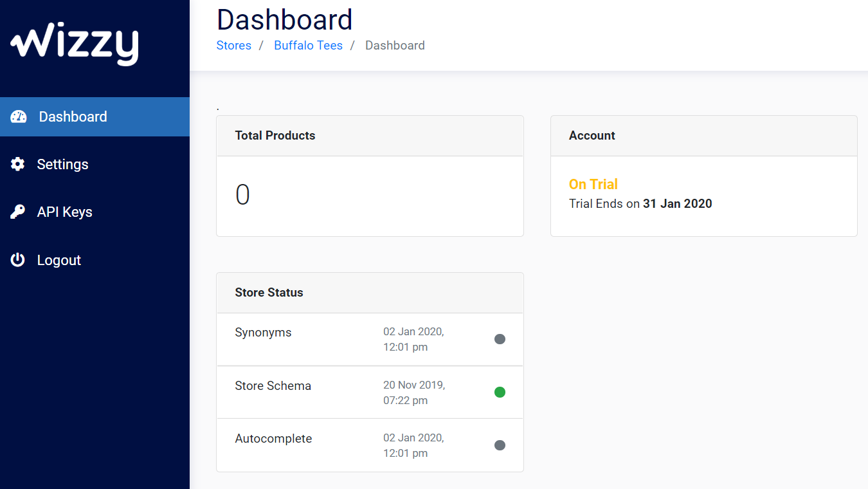This screenshot has width=868, height=489.
Task: Click the Account panel header
Action: [x=592, y=135]
